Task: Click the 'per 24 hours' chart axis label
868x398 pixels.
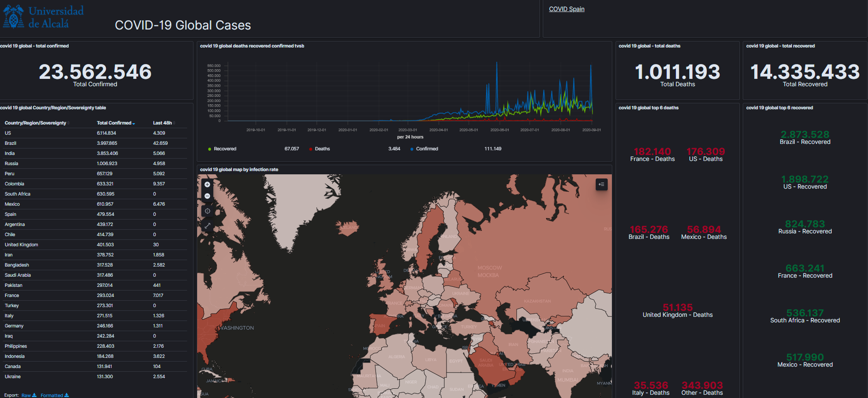Action: 410,137
